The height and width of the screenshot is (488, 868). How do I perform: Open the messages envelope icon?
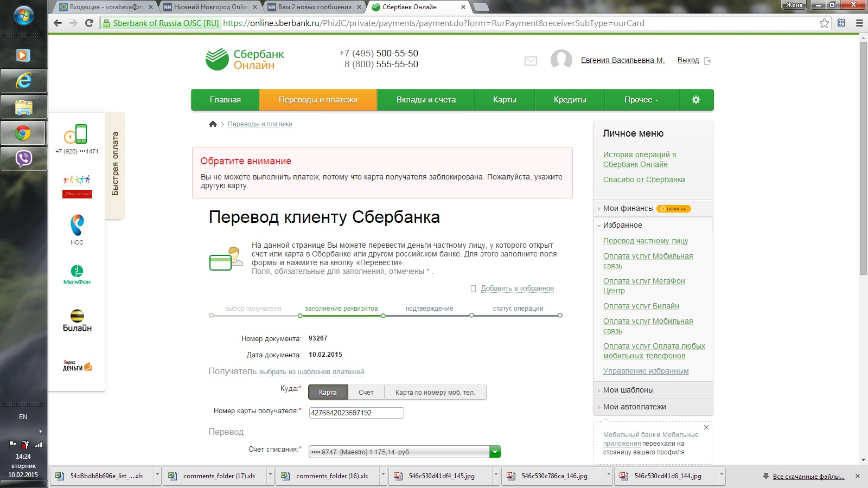pyautogui.click(x=531, y=61)
